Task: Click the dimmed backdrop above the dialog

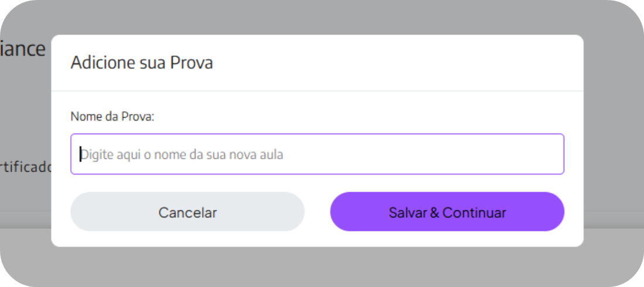Action: [x=316, y=16]
